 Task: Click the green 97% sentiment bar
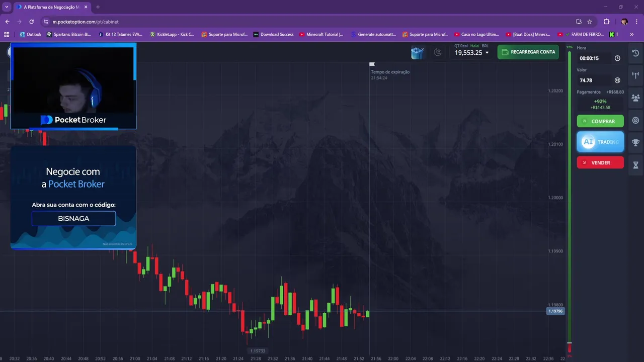[570, 196]
